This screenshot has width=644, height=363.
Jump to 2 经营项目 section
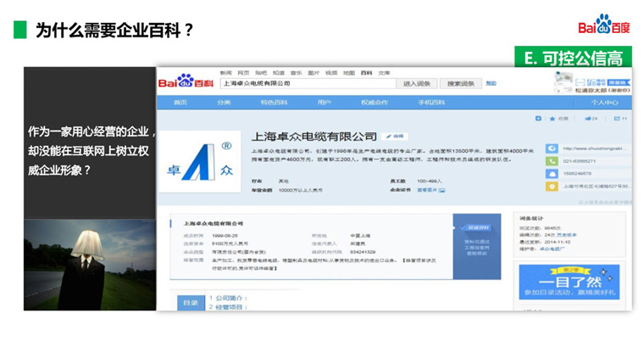pos(228,307)
